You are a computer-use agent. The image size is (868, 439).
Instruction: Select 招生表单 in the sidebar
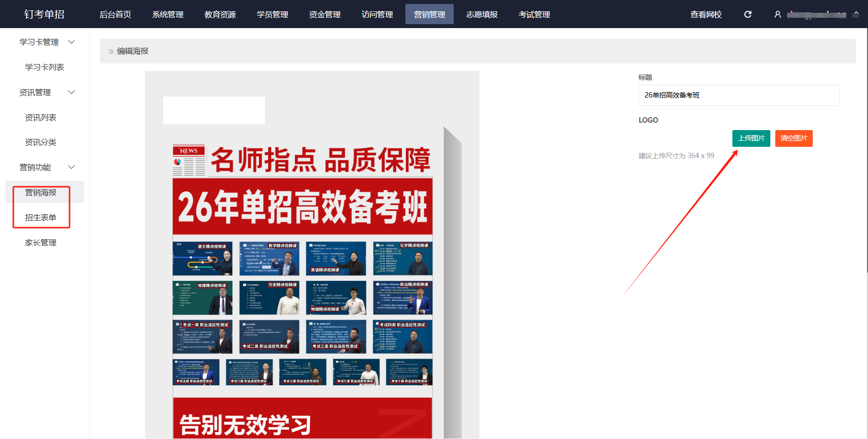[x=41, y=217]
